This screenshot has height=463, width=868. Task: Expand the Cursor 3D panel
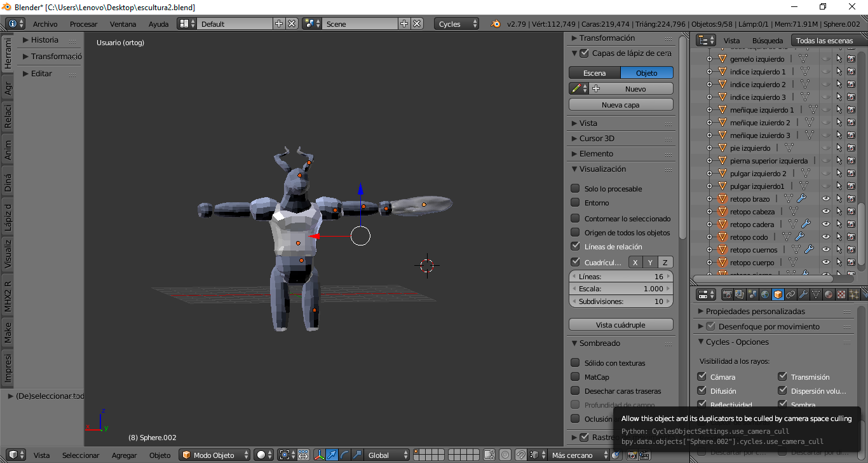point(596,139)
